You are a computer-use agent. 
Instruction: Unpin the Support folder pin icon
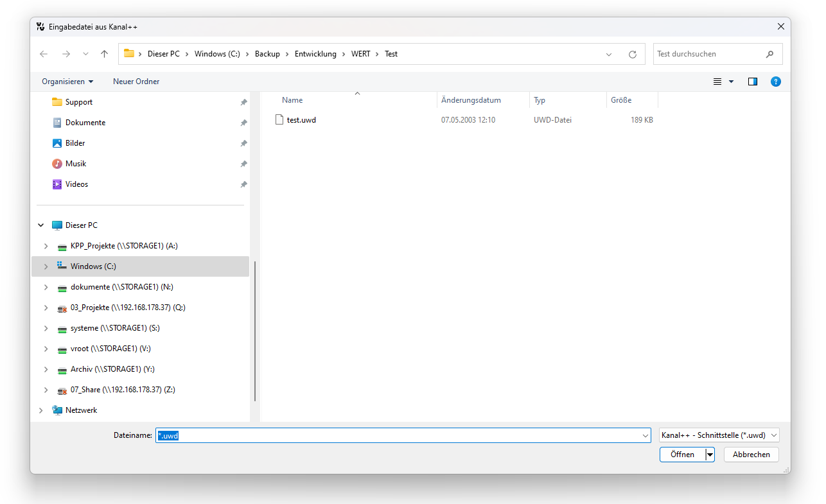tap(243, 102)
